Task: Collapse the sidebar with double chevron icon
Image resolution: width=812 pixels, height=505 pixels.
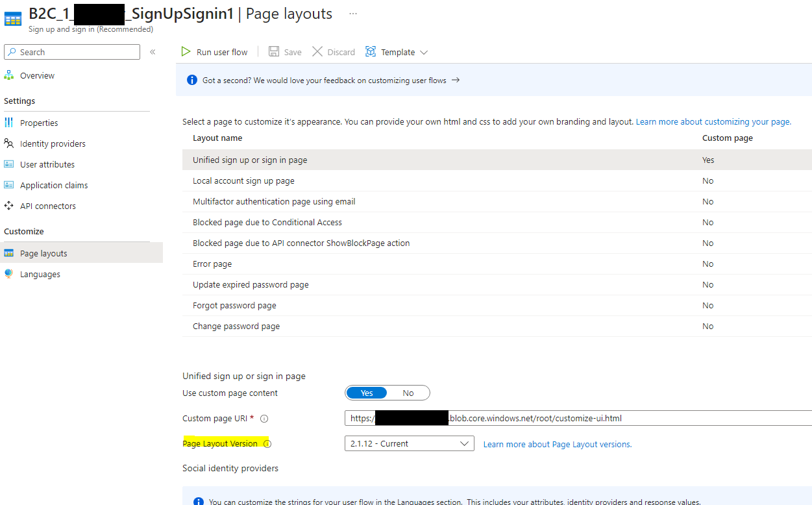Action: [153, 52]
